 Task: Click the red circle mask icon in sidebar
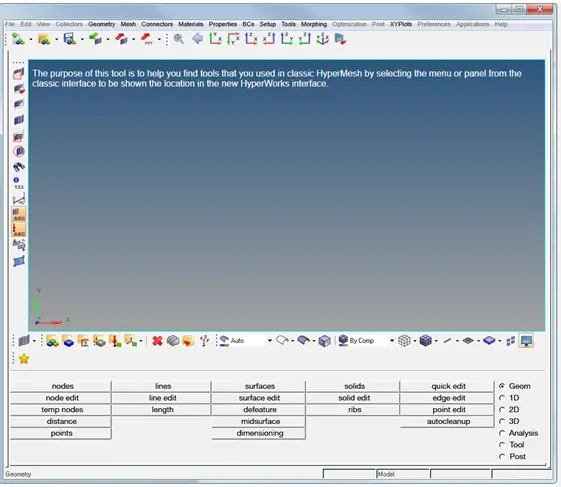tap(19, 151)
